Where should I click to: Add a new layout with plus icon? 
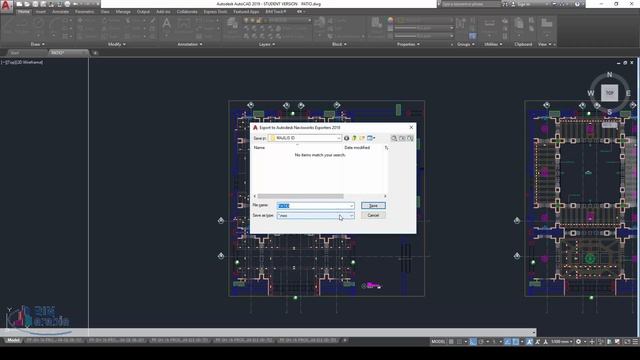point(345,340)
